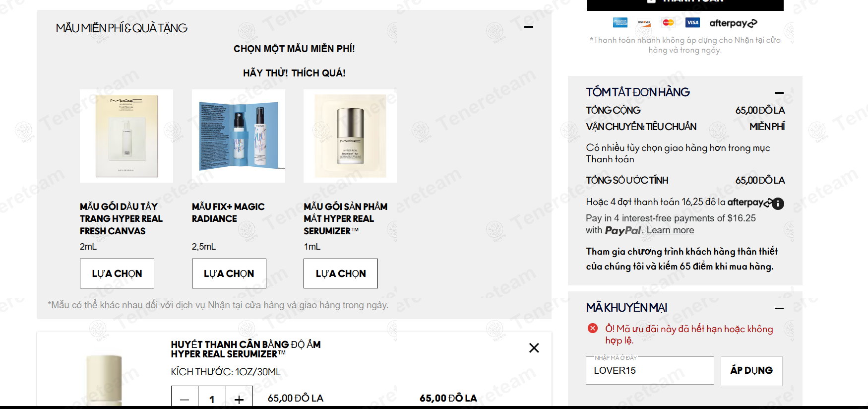This screenshot has width=868, height=409.
Task: Select the Fix+ Magic Radiance sample
Action: tap(229, 273)
